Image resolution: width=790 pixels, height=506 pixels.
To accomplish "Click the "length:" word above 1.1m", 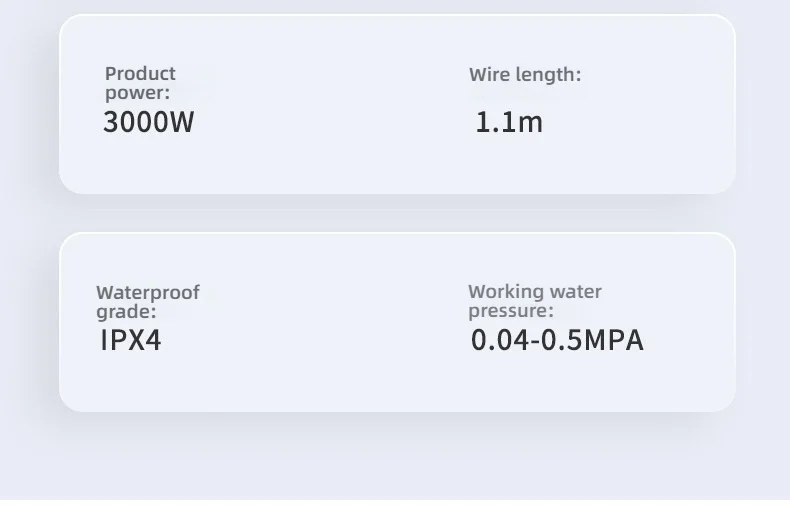I will [x=549, y=74].
